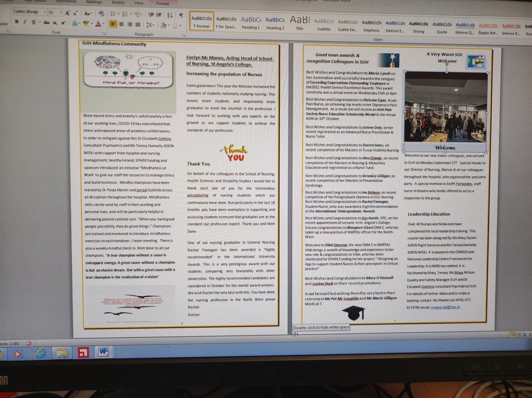
Task: Click the Borders icon
Action: 175,26
